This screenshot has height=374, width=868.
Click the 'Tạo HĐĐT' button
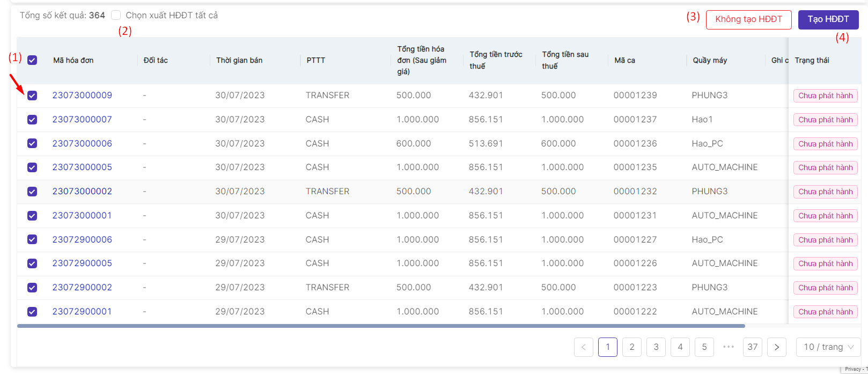(828, 19)
